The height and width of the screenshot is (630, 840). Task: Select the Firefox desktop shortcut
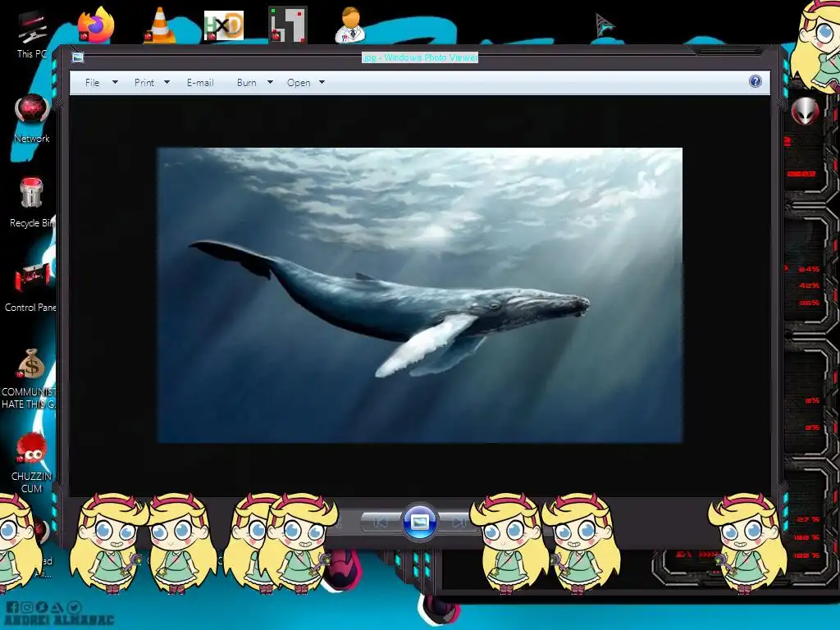point(96,25)
